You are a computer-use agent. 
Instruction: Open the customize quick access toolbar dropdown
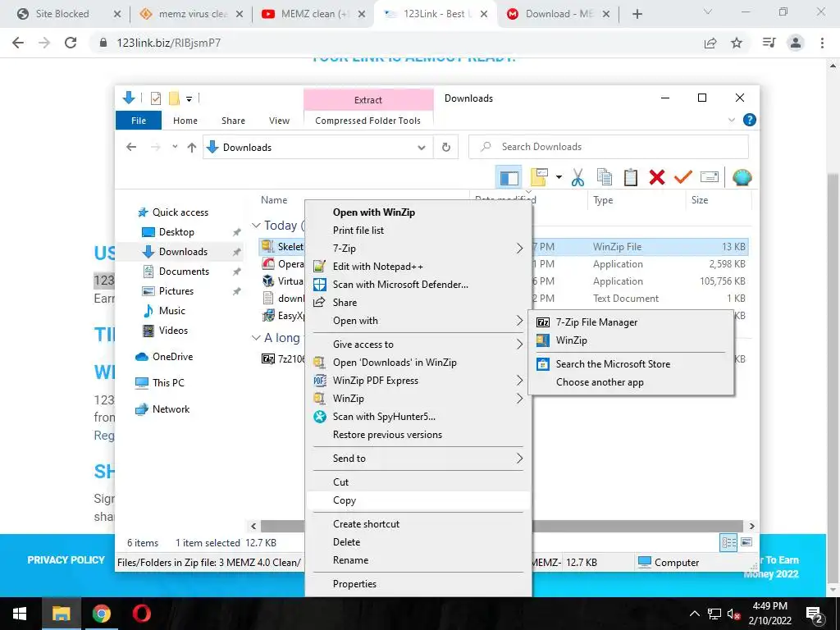click(x=189, y=98)
